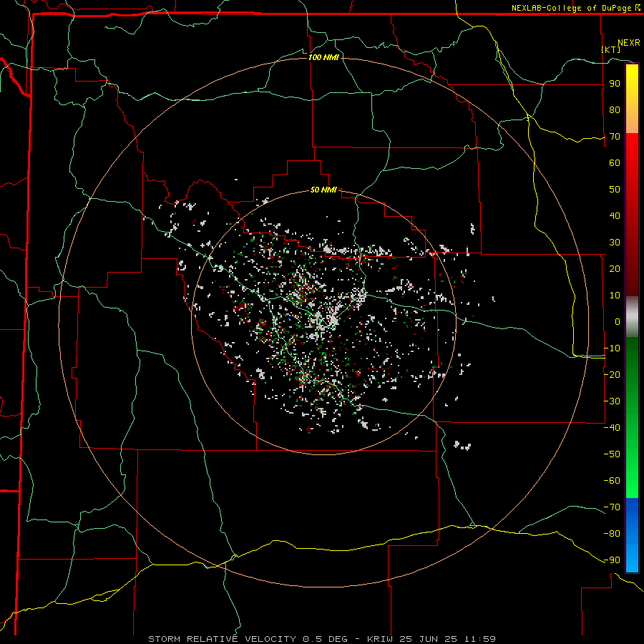This screenshot has width=644, height=644.
Task: Click the "100 NMI" range ring label
Action: 323,57
